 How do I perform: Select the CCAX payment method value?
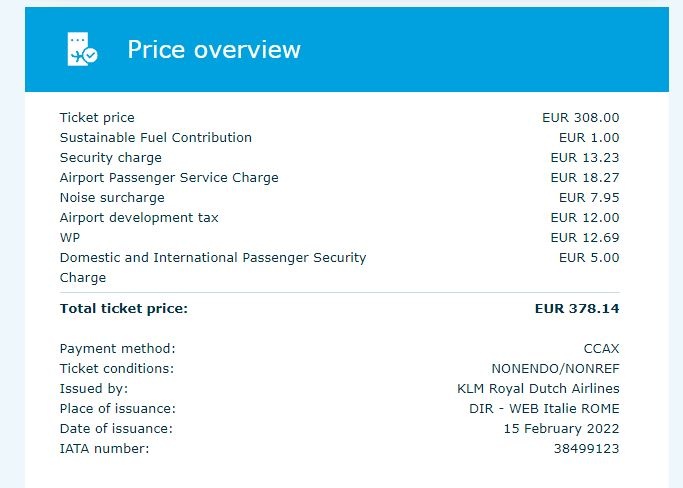(x=601, y=349)
